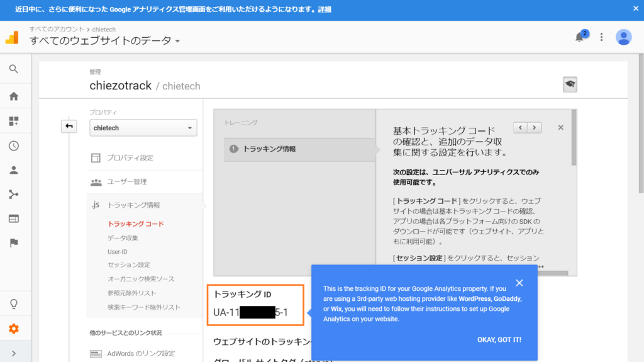Select step 1 トラッキング情報 in training panel
The image size is (644, 362).
[x=300, y=149]
